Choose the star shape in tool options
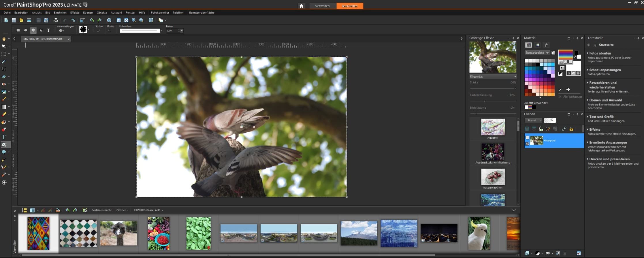Screen dimensions: 644x258 coord(41,30)
